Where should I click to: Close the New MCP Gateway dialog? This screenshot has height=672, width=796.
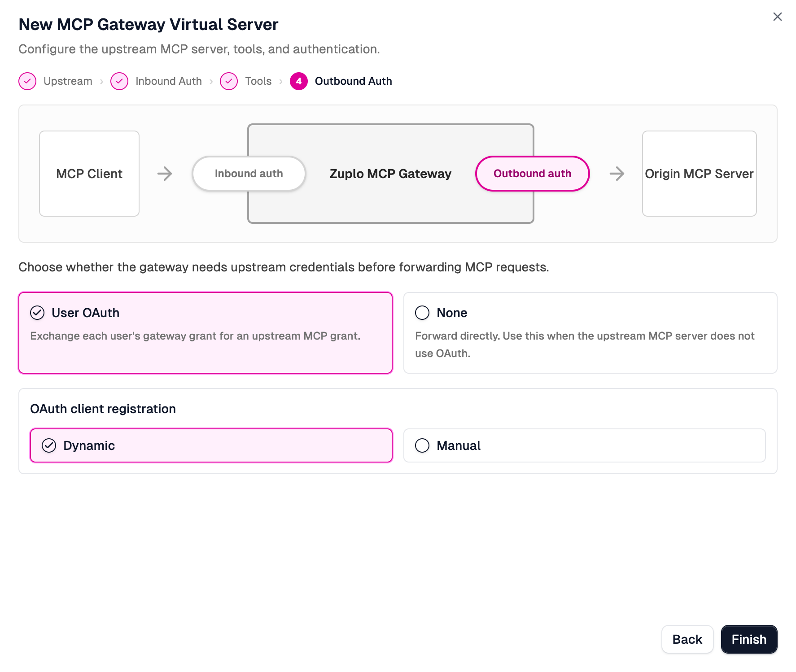(777, 17)
